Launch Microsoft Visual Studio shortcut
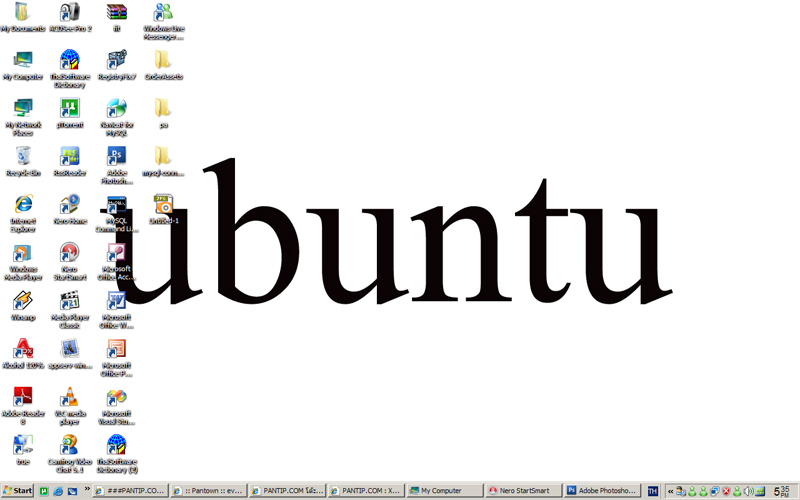The width and height of the screenshot is (800, 500). point(117,406)
